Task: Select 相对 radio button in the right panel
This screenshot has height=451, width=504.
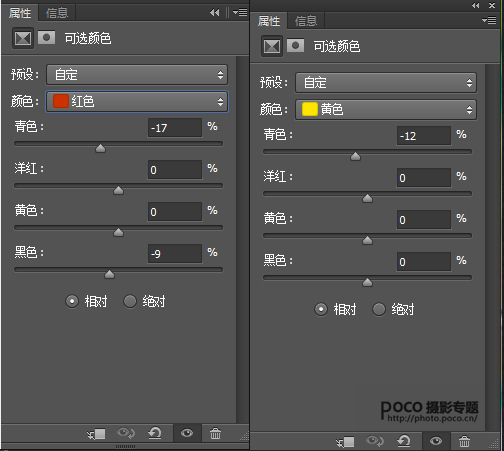Action: tap(321, 309)
